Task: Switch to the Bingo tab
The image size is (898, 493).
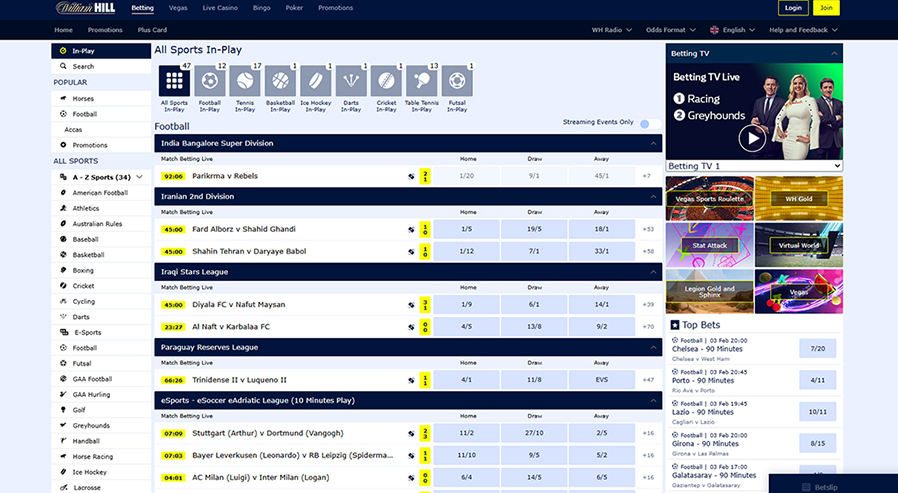Action: pyautogui.click(x=262, y=8)
